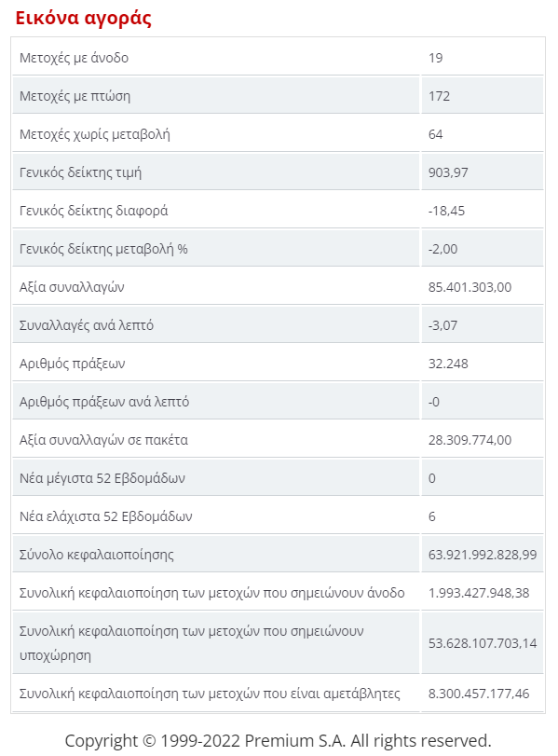This screenshot has width=558, height=756.
Task: Select the 'Μετοχές με άνοδο' row label
Action: (x=74, y=58)
